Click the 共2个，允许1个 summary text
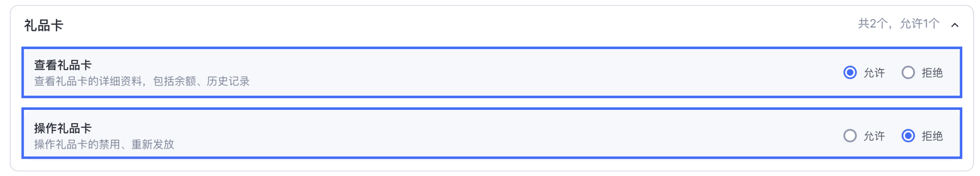Screen dimensions: 980x176 coord(898,24)
